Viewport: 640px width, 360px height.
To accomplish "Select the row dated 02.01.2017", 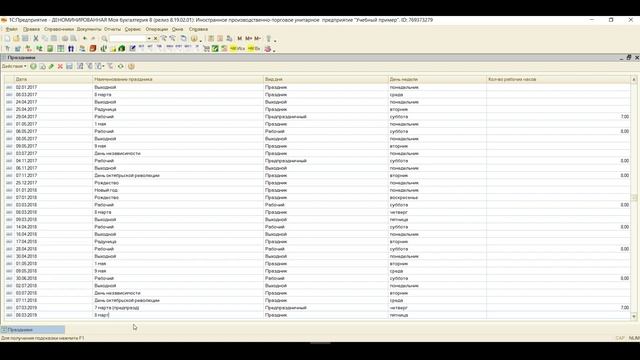I will coord(318,87).
